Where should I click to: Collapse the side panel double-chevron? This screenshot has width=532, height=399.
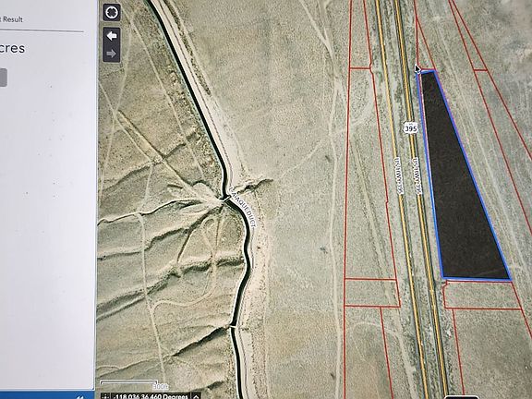[80, 397]
